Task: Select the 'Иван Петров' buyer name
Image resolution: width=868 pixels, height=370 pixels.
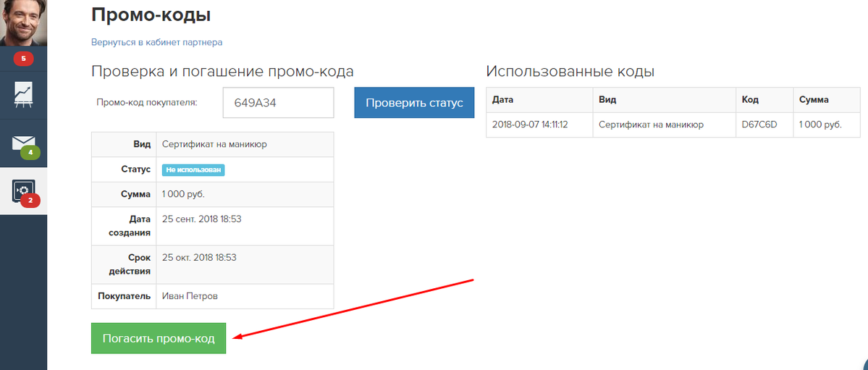Action: (190, 296)
